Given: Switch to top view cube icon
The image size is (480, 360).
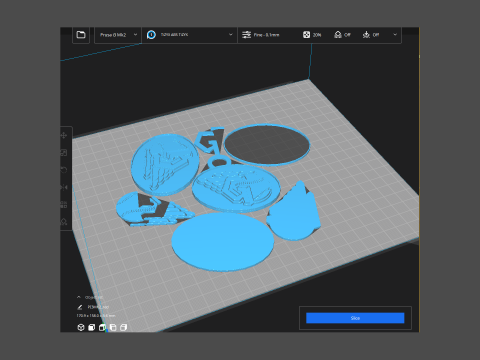Looking at the screenshot, I should click(x=102, y=327).
